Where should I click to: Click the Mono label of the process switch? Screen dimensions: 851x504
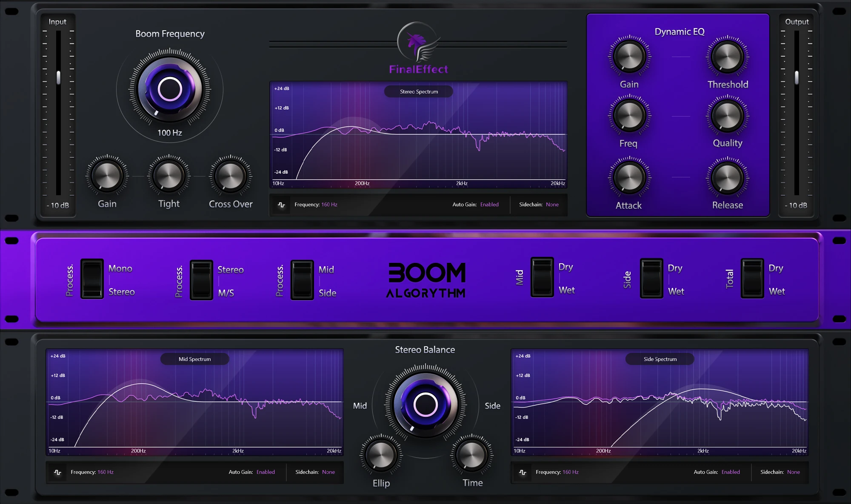coord(120,268)
